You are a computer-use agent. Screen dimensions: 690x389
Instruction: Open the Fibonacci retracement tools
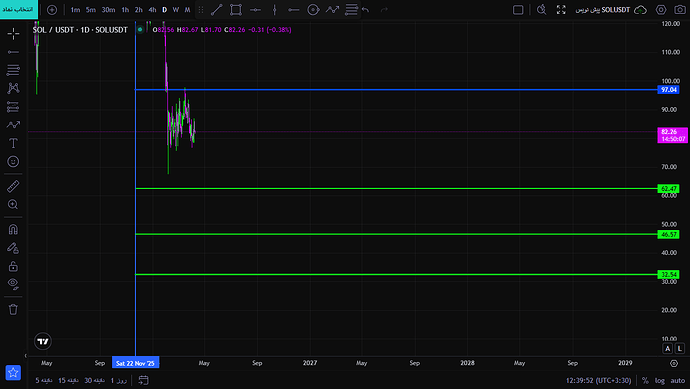(x=13, y=70)
